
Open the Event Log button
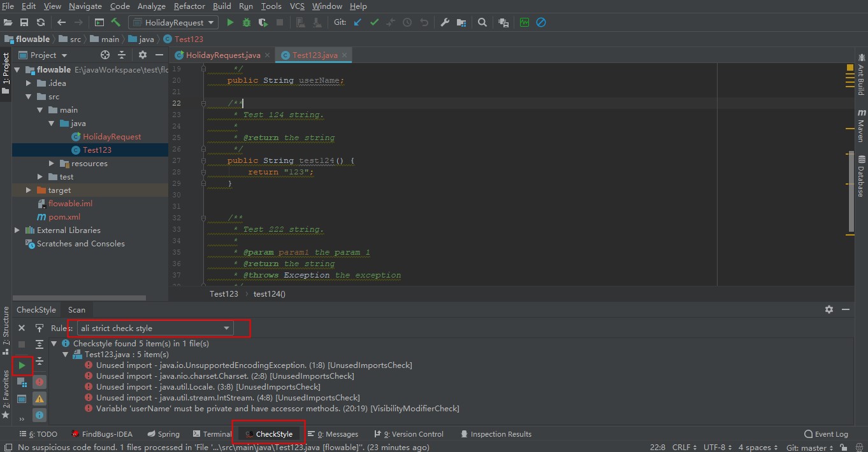click(x=826, y=434)
